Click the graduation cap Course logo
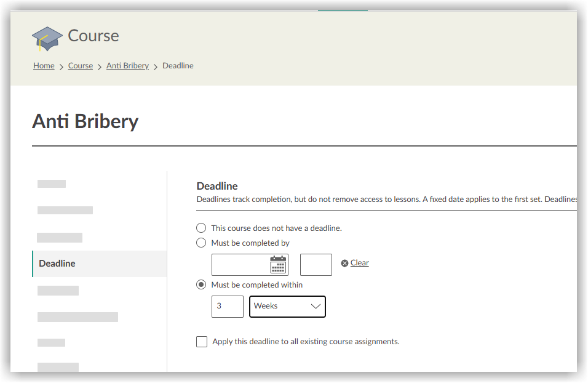Image resolution: width=588 pixels, height=383 pixels. (x=47, y=38)
